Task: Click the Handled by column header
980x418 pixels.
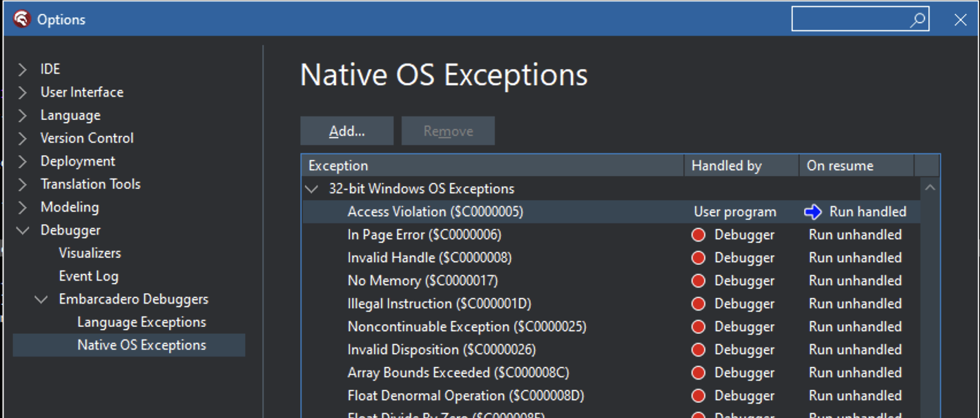Action: click(741, 166)
